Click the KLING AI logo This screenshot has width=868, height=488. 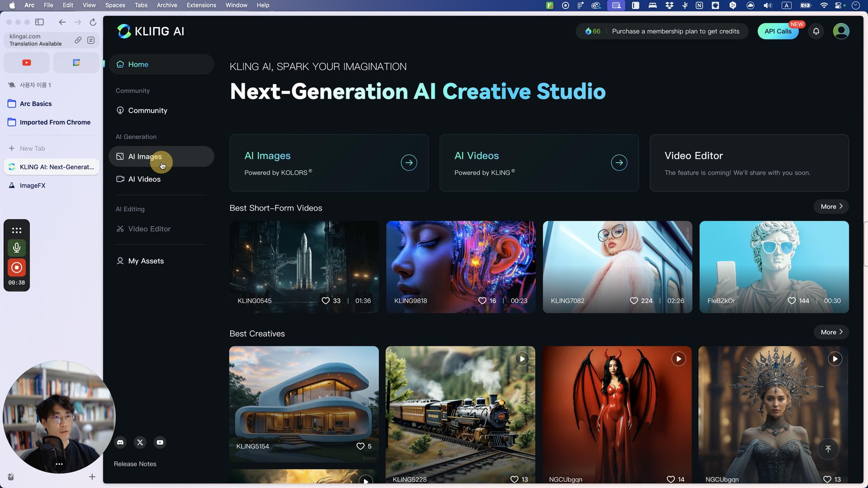click(151, 31)
